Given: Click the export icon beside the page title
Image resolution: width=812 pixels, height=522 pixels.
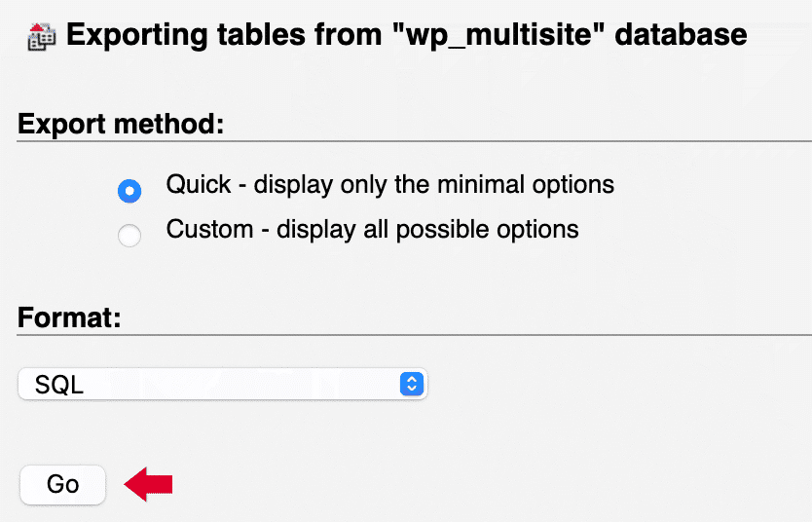Looking at the screenshot, I should [x=41, y=38].
